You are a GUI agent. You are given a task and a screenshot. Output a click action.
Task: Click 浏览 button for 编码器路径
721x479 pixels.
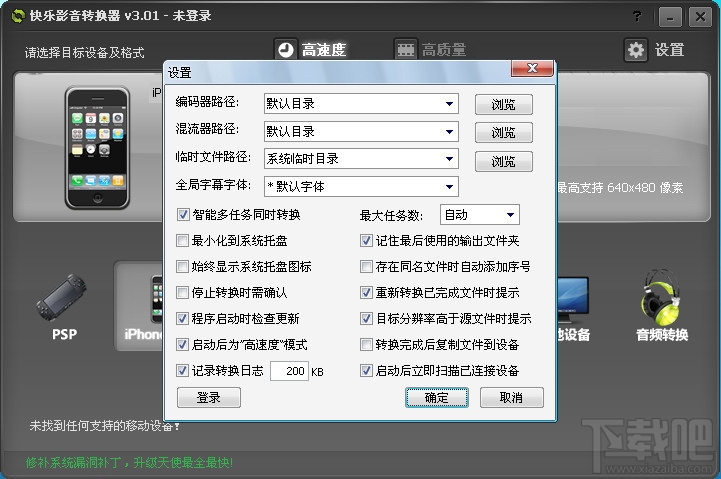[x=504, y=104]
